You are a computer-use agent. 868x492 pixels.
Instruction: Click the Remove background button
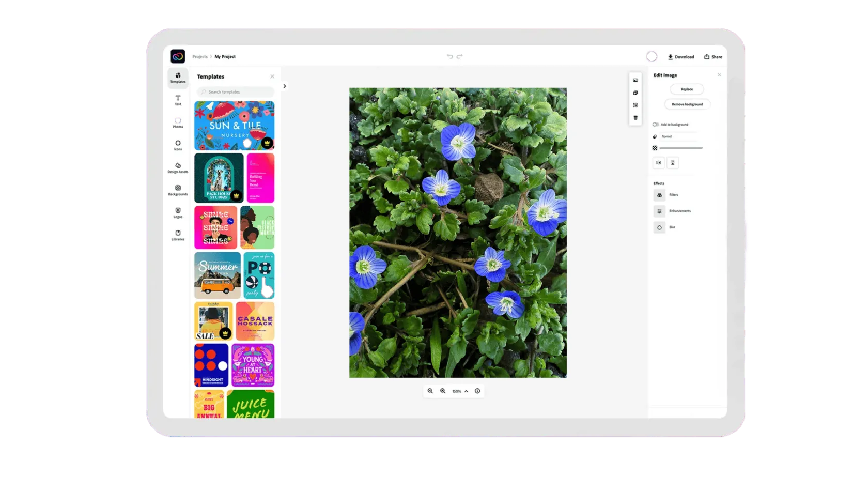pyautogui.click(x=687, y=104)
